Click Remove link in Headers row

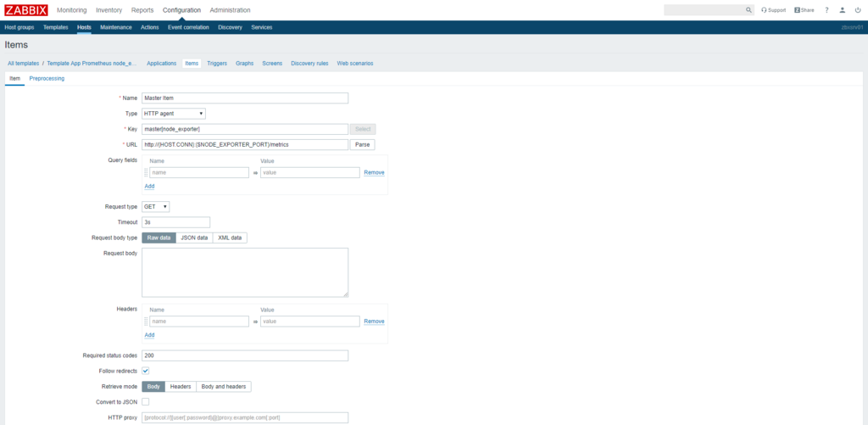[374, 322]
